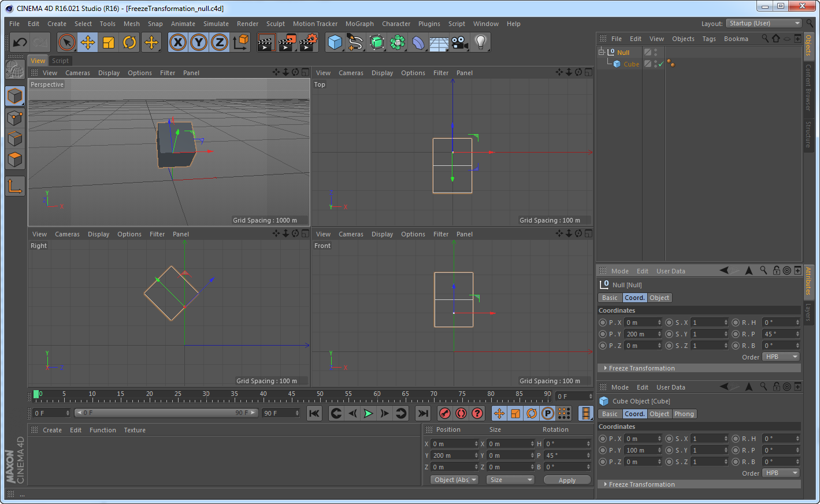Toggle Null P.X animation dot

603,323
